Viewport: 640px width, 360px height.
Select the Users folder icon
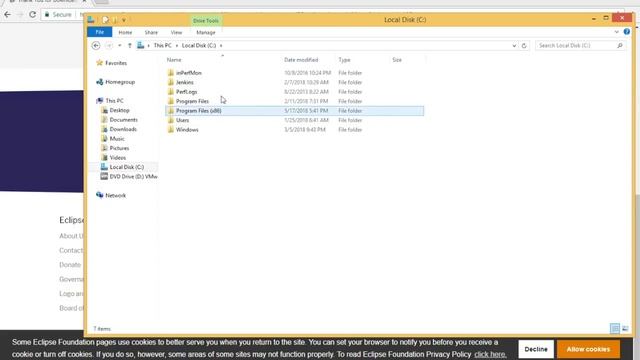171,120
